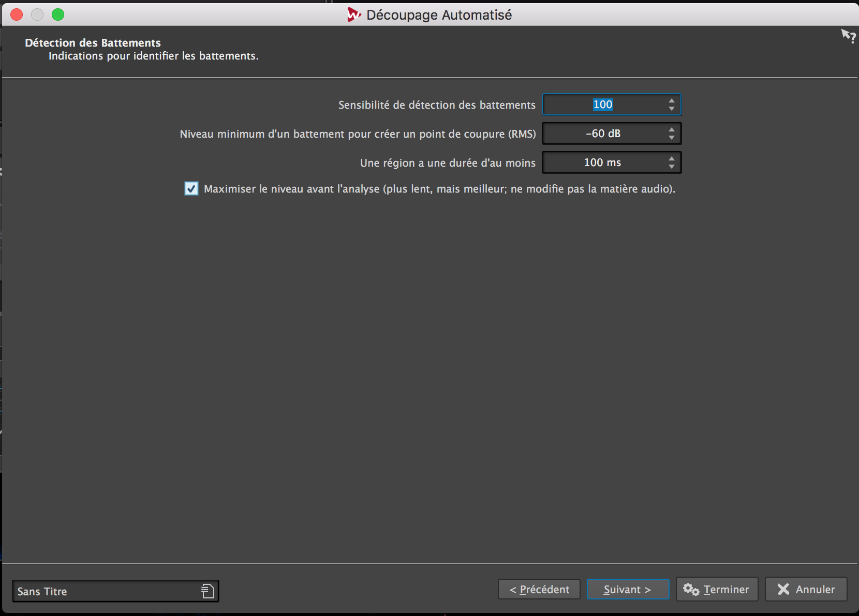Raise the -60 dB level with the up arrow

[671, 129]
